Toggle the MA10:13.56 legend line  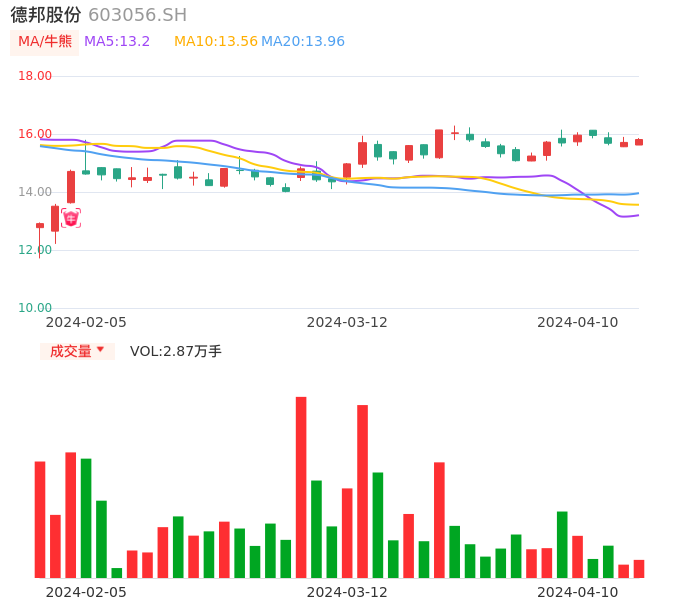[215, 42]
